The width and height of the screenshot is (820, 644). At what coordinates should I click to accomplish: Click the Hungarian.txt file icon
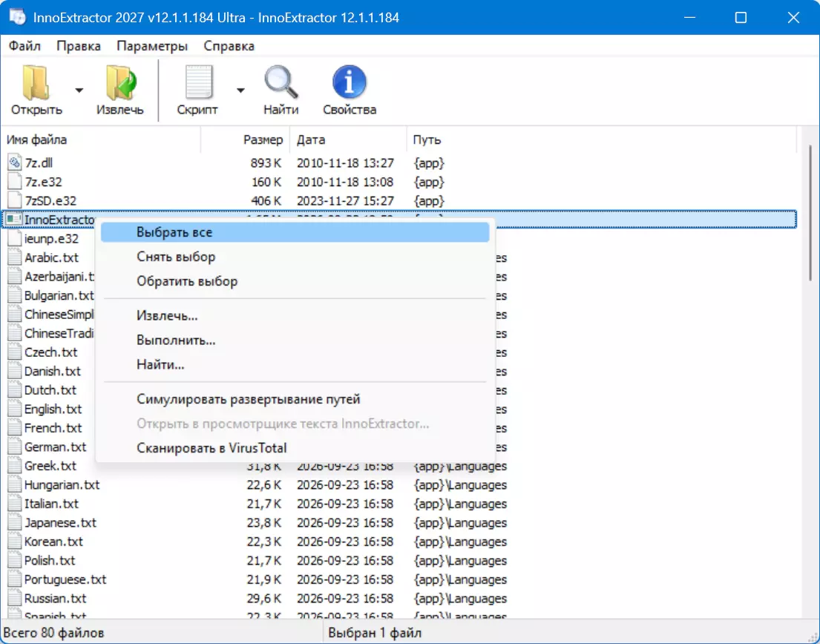pyautogui.click(x=15, y=484)
